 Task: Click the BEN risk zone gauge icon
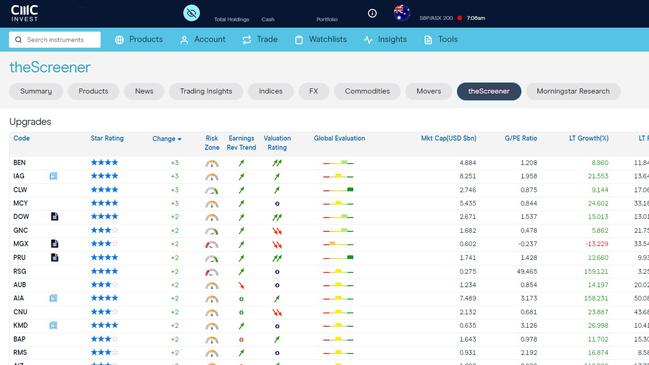(212, 163)
